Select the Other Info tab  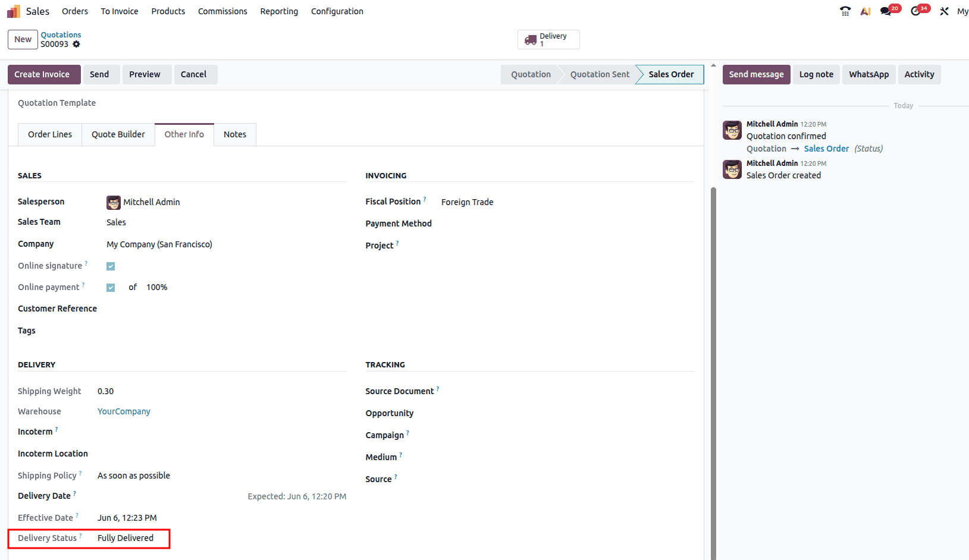tap(184, 134)
